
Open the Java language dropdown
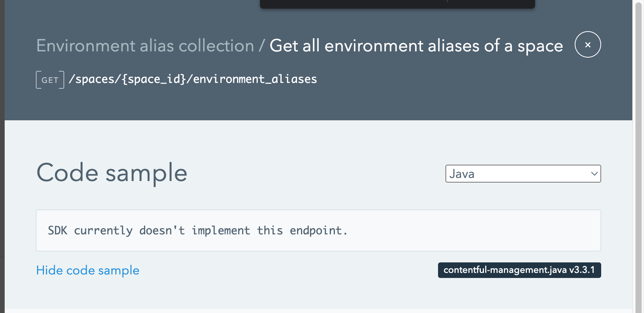[523, 174]
